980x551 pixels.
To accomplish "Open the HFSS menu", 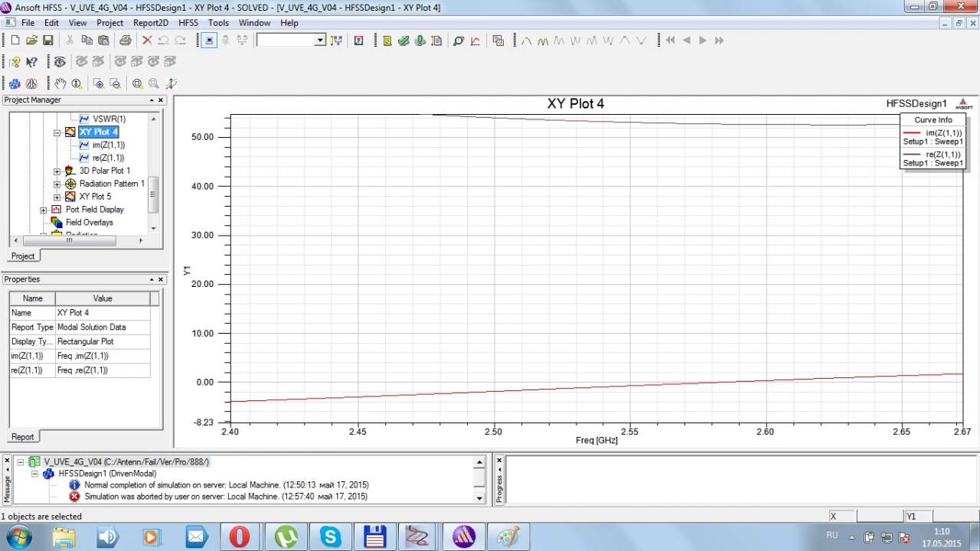I will tap(188, 23).
